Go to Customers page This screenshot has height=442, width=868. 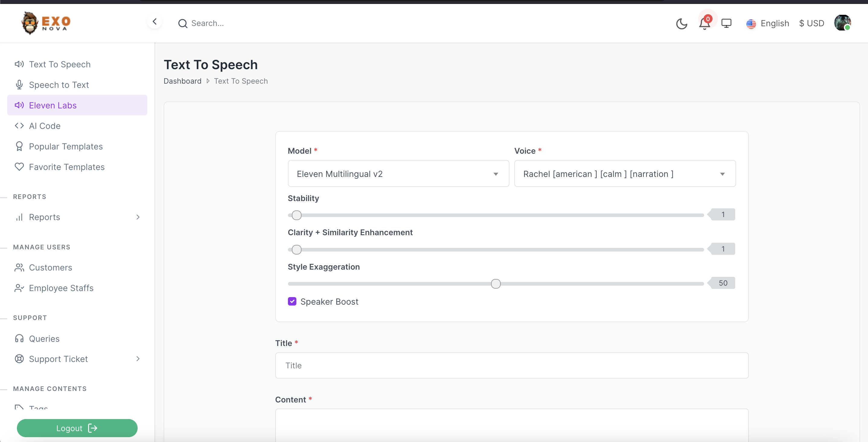click(50, 267)
